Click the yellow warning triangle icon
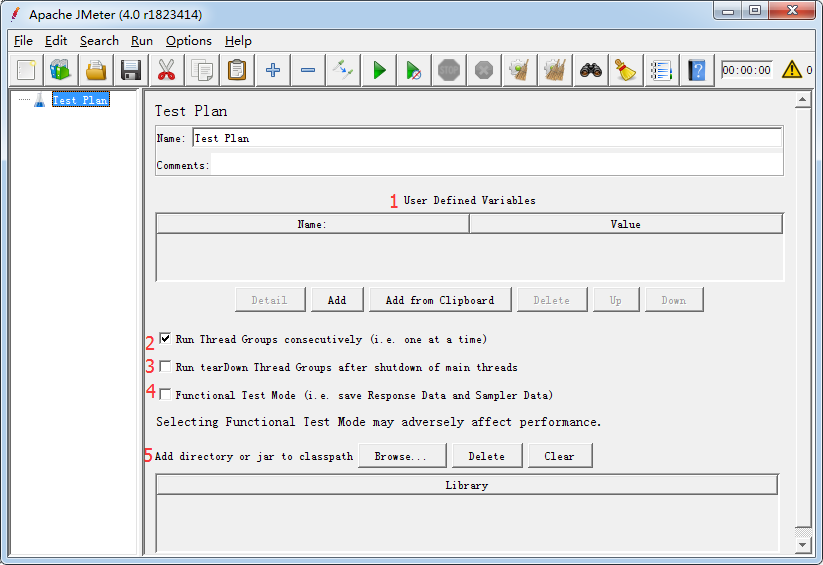 (792, 70)
